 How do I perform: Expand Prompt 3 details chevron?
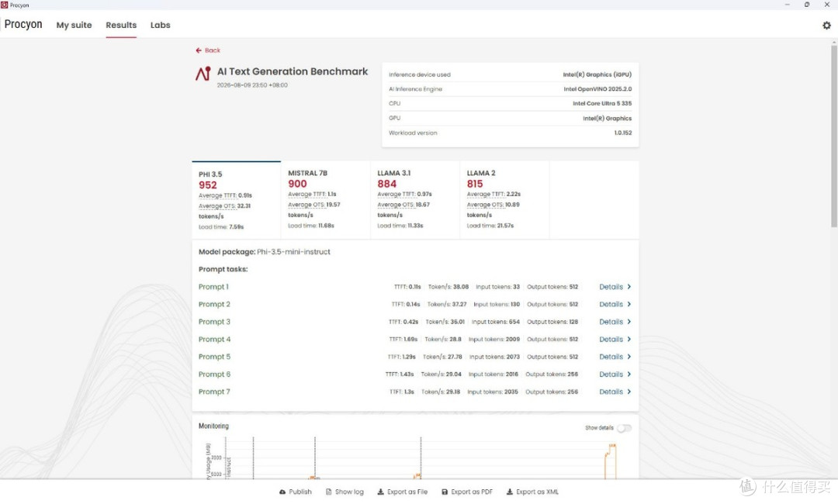(629, 322)
